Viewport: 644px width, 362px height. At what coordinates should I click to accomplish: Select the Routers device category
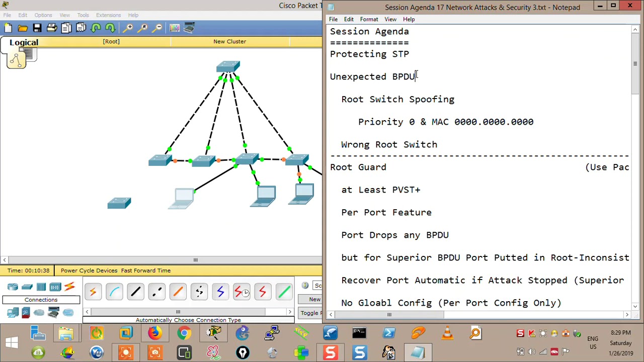13,287
